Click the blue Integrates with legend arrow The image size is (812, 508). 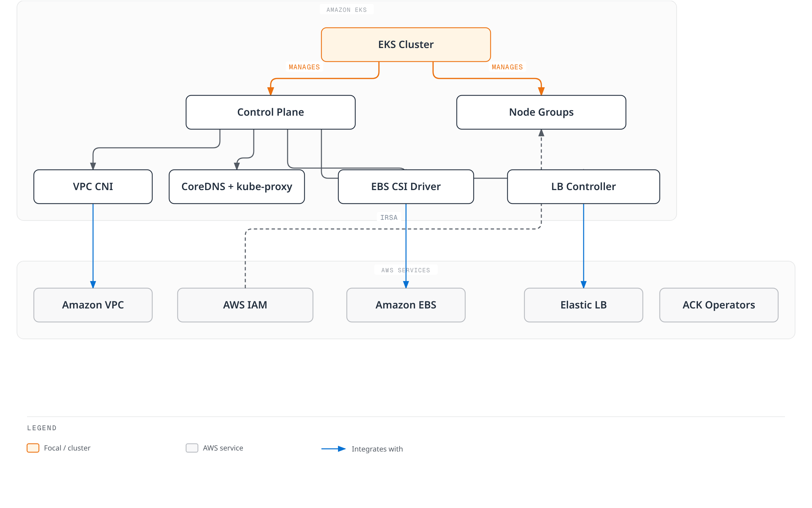[x=333, y=449]
